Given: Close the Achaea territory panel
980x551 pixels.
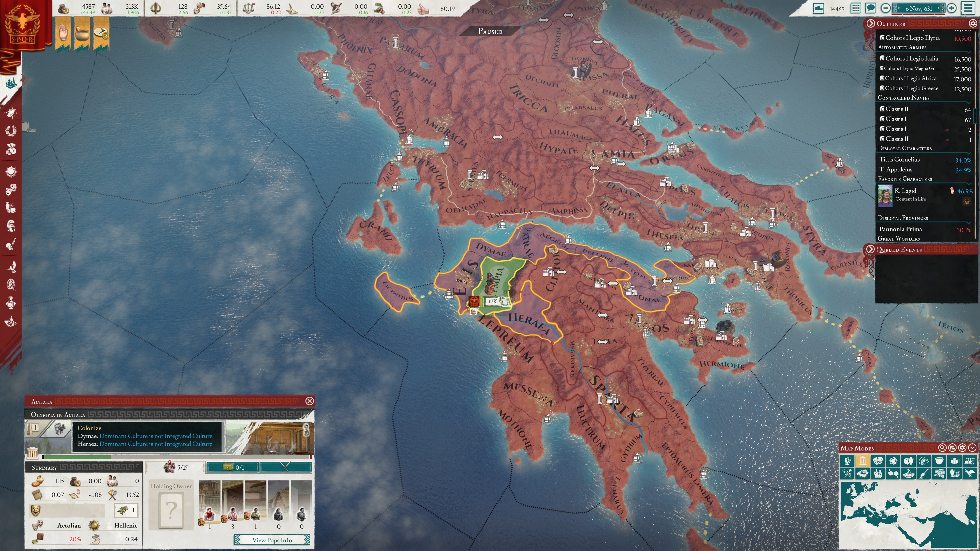Looking at the screenshot, I should pos(310,401).
